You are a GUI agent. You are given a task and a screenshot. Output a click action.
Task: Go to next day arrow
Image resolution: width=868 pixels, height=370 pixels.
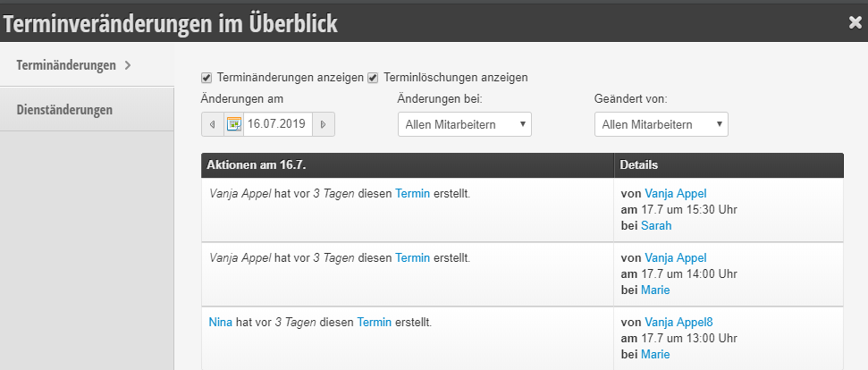(324, 124)
